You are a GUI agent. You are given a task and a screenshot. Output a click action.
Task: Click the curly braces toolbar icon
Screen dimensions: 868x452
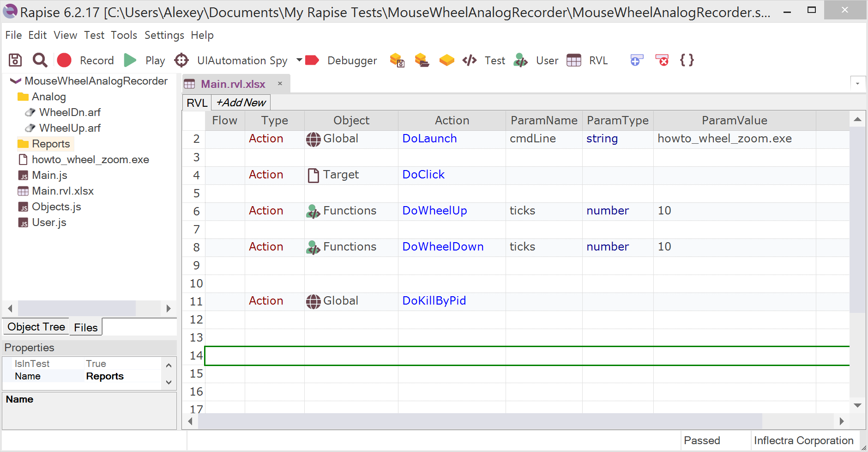[687, 60]
